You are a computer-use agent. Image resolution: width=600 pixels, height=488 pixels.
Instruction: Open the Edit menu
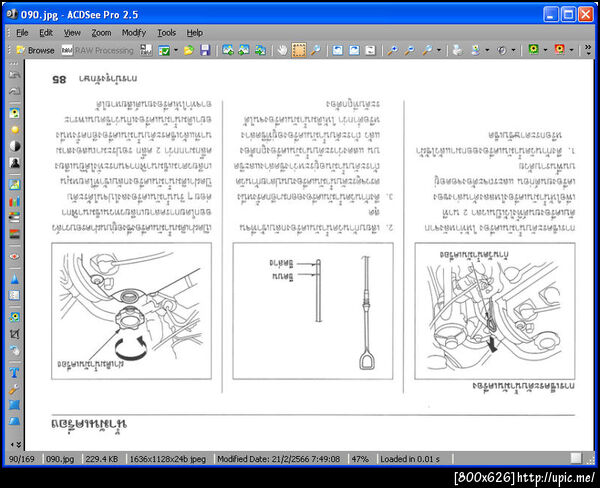pyautogui.click(x=46, y=33)
